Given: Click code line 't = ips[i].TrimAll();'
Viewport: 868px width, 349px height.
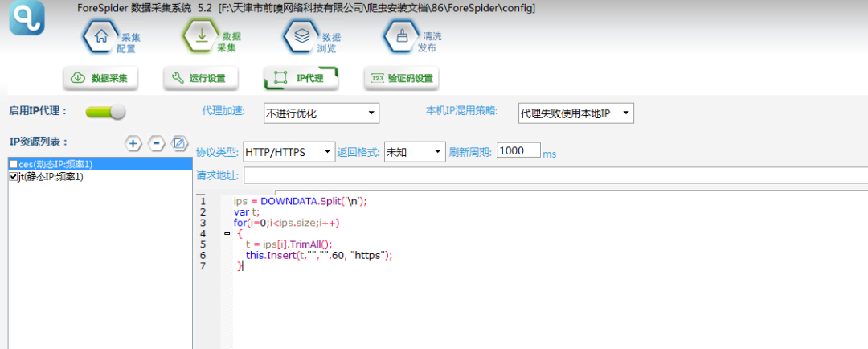Looking at the screenshot, I should coord(289,244).
